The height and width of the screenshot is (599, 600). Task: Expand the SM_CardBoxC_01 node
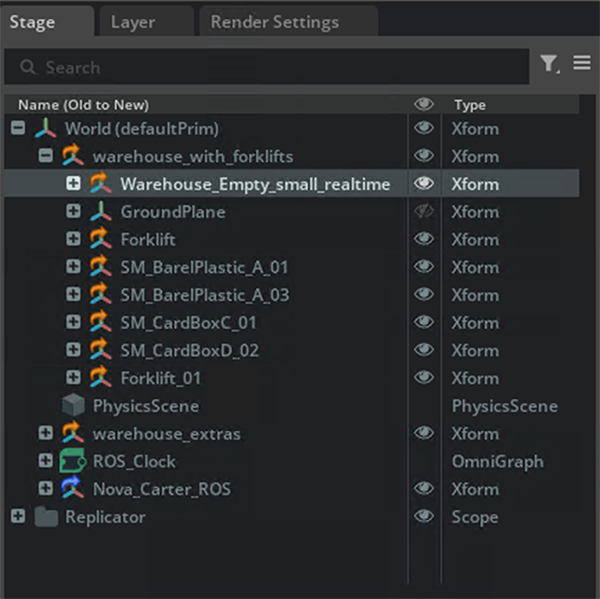point(73,323)
